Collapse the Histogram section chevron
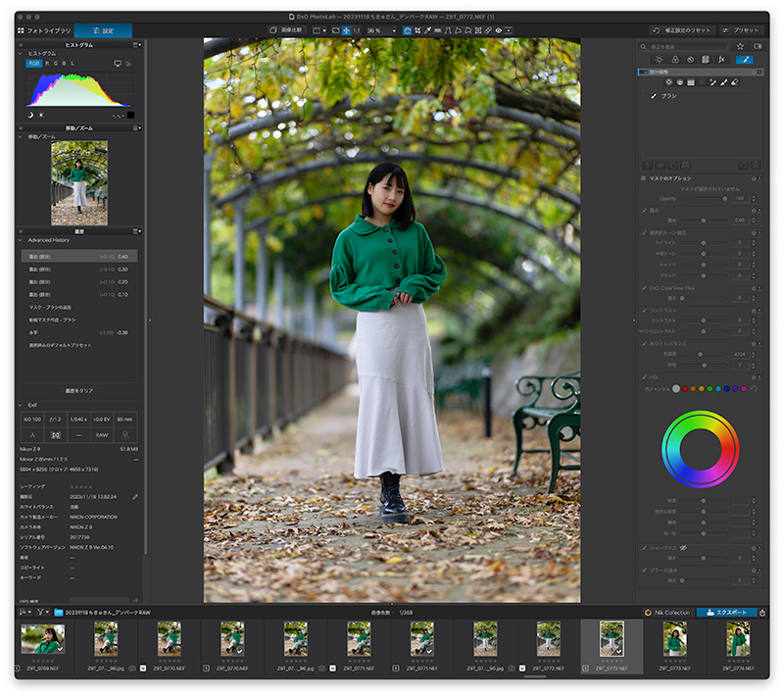Viewport: 784px width, 697px height. coord(21,54)
